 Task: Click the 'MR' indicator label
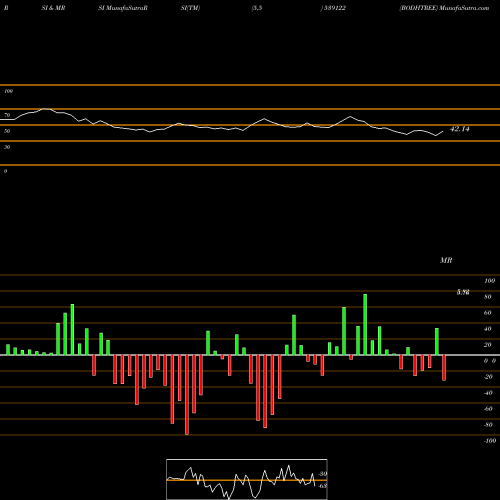pyautogui.click(x=446, y=260)
